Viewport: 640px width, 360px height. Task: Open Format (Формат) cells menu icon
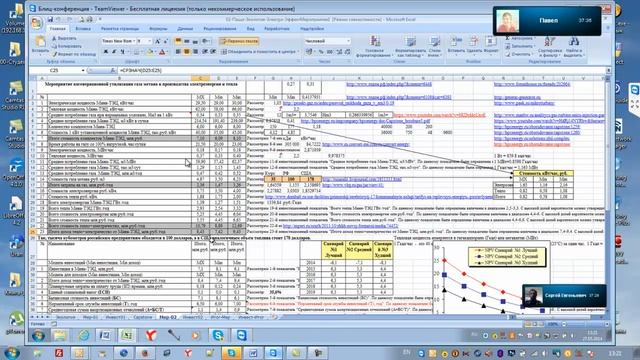(x=491, y=45)
